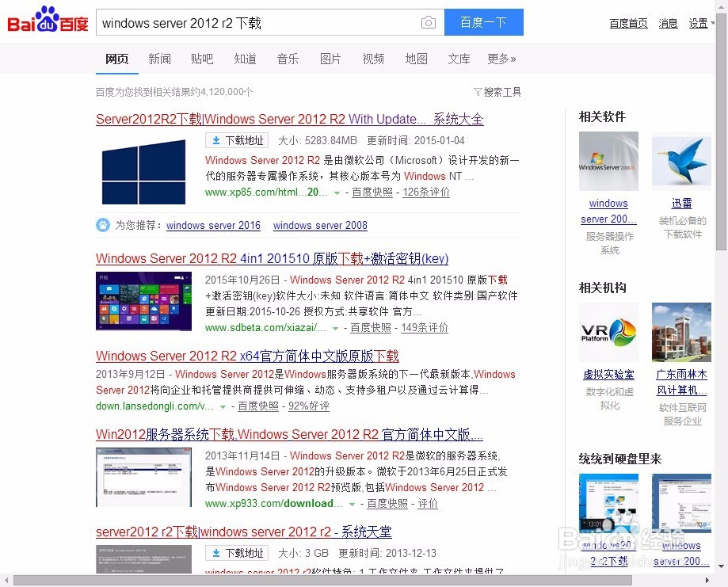
Task: Expand dropdown arrow beside down.lansedongli.com URL
Action: pos(223,407)
